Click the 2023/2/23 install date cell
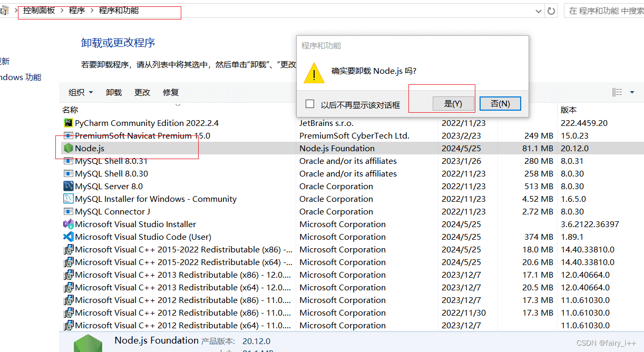Viewport: 644px width, 352px height. (x=462, y=135)
